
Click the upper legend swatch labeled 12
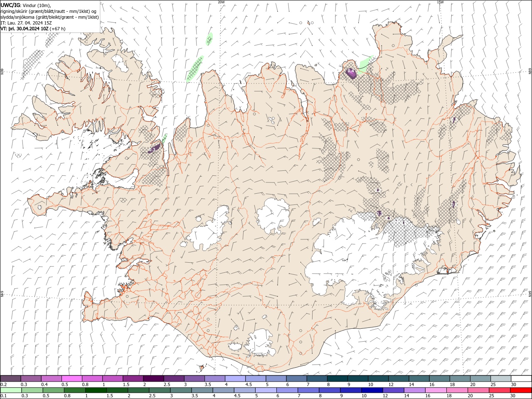tap(399, 379)
